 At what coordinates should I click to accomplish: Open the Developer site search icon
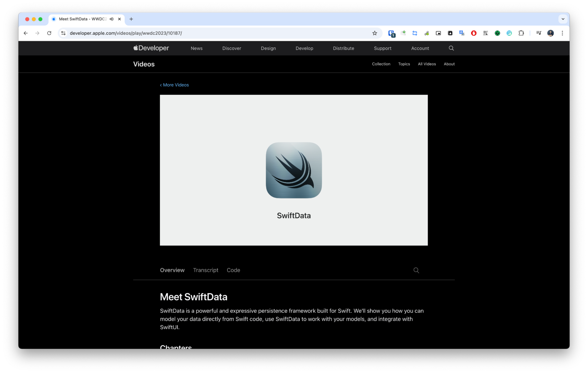pyautogui.click(x=451, y=48)
